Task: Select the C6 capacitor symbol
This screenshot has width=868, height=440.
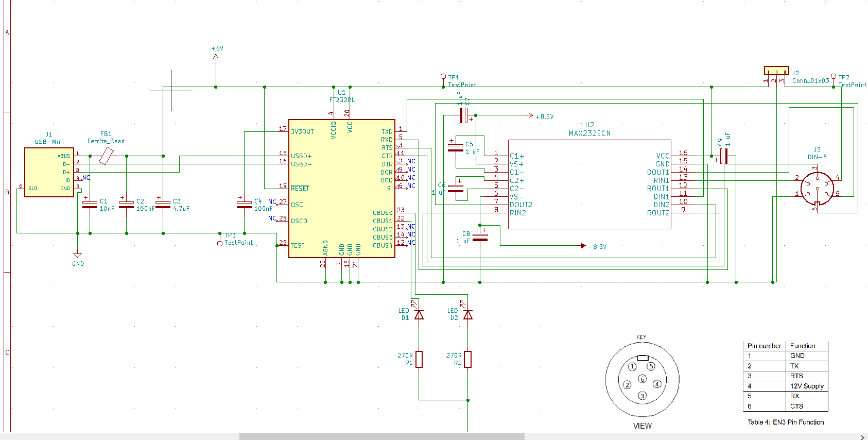Action: [x=456, y=189]
